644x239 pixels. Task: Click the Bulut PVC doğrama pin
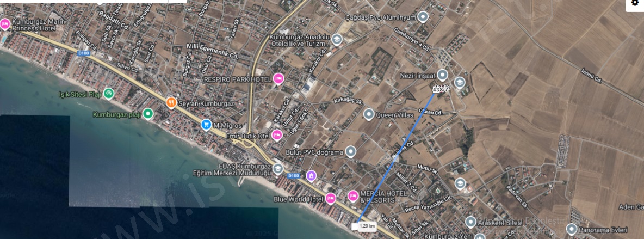(x=350, y=152)
